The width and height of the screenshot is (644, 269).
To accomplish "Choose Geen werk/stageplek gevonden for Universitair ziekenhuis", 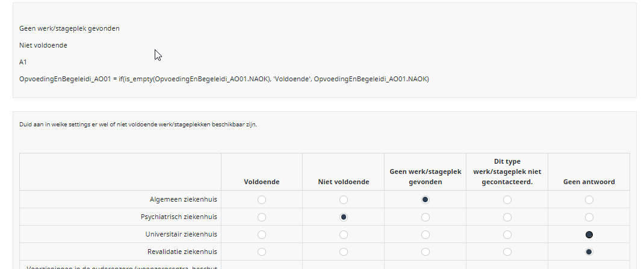I will 425,234.
